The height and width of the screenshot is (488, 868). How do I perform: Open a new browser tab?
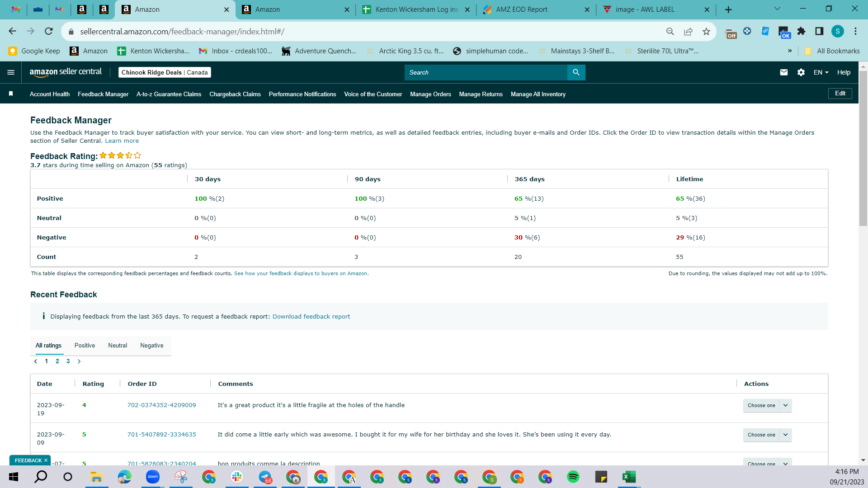pyautogui.click(x=728, y=9)
